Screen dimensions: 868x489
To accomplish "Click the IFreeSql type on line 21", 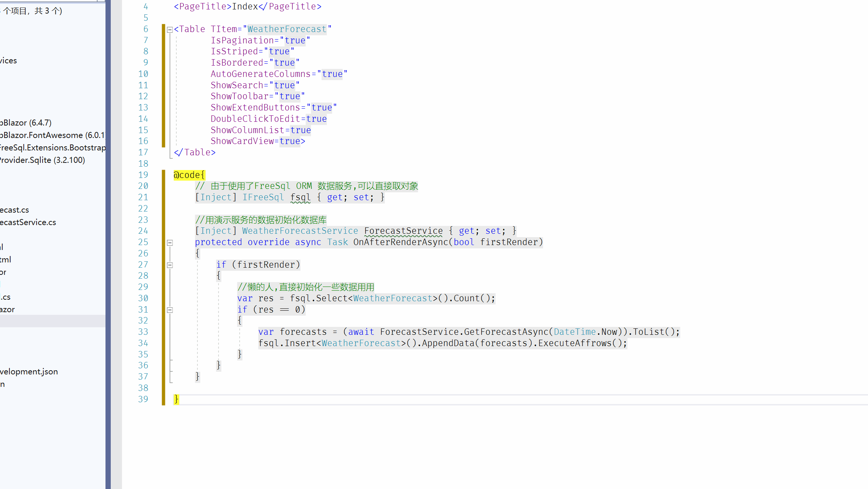I will click(263, 197).
